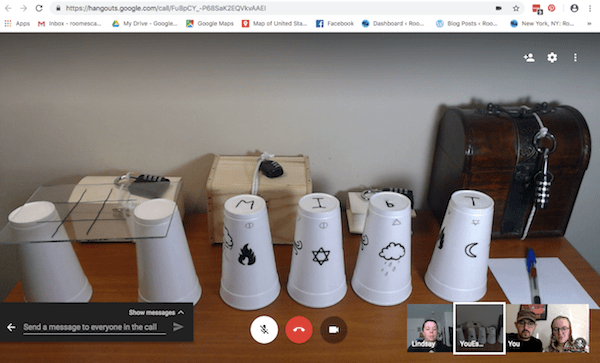Screen dimensions: 600x363
Task: Open the Dashboard bookmark
Action: [x=393, y=24]
